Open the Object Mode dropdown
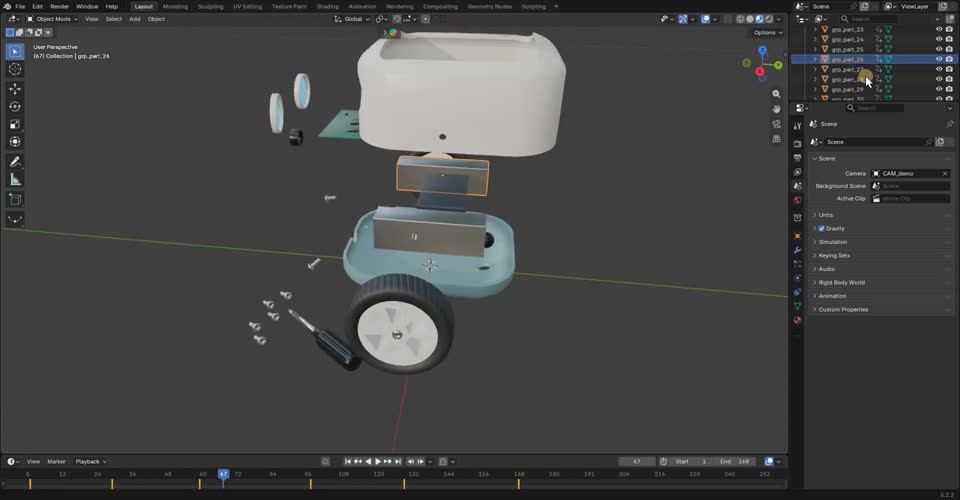Viewport: 960px width, 500px height. (x=52, y=19)
